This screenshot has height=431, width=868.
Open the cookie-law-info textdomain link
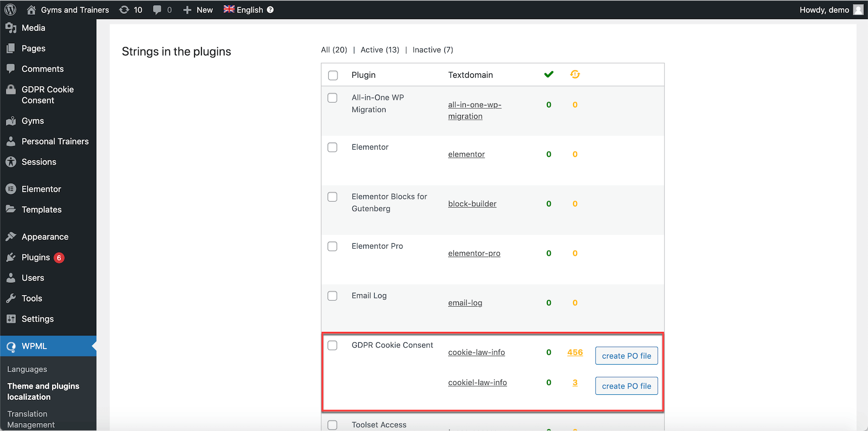(x=477, y=352)
